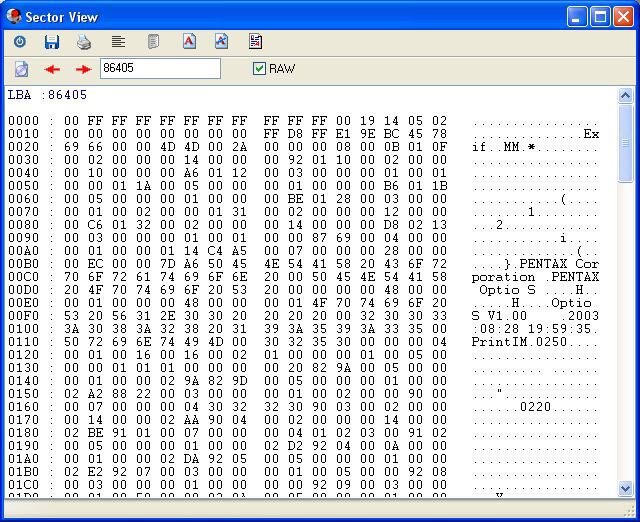Minimize the Sector View window

pyautogui.click(x=577, y=17)
